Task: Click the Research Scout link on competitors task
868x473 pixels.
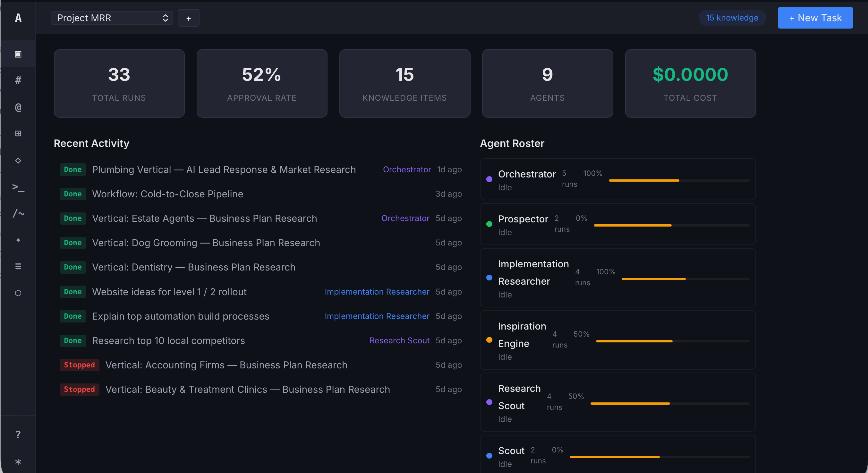Action: 400,340
